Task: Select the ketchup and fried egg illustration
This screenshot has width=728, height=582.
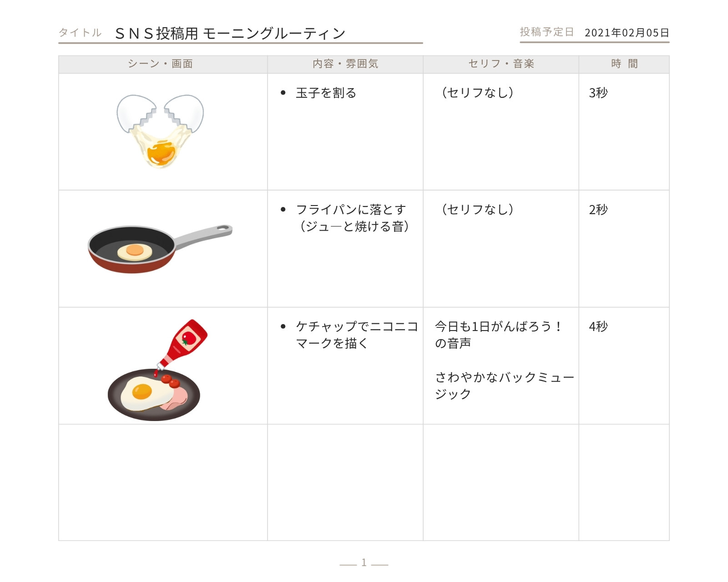Action: coord(157,370)
